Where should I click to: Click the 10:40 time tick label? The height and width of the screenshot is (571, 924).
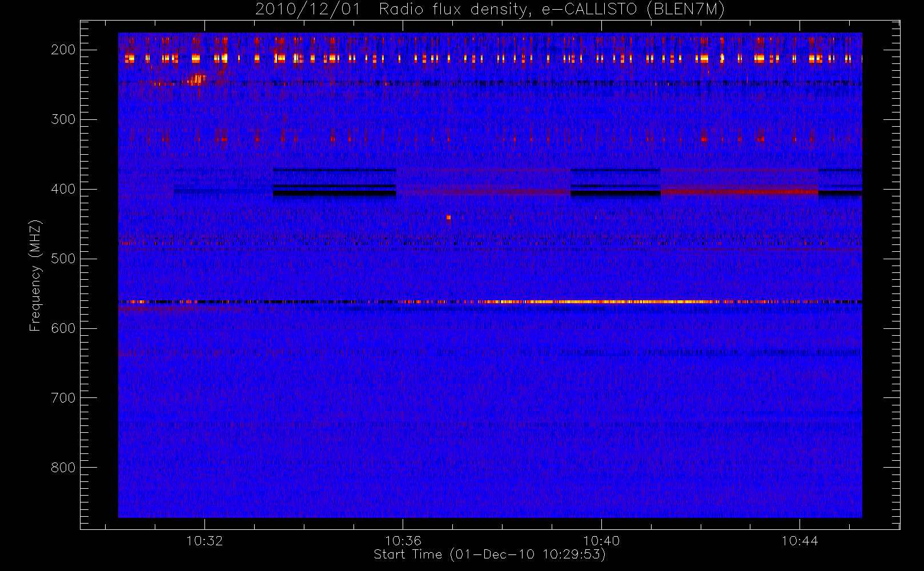[601, 541]
